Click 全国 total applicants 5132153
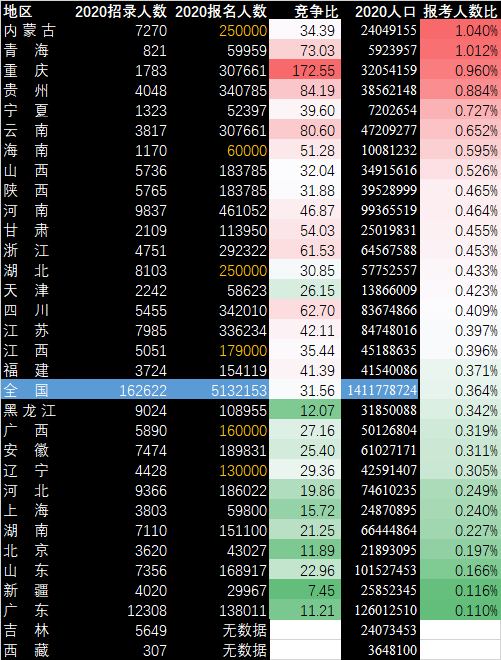Viewport: 501px width, 660px height. pos(239,391)
